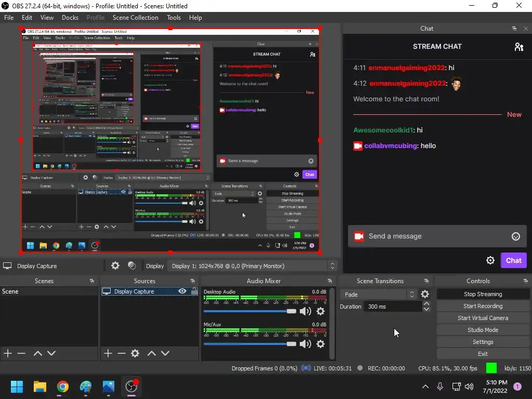The height and width of the screenshot is (399, 532).
Task: Pop out the Chat dock
Action: point(514,29)
